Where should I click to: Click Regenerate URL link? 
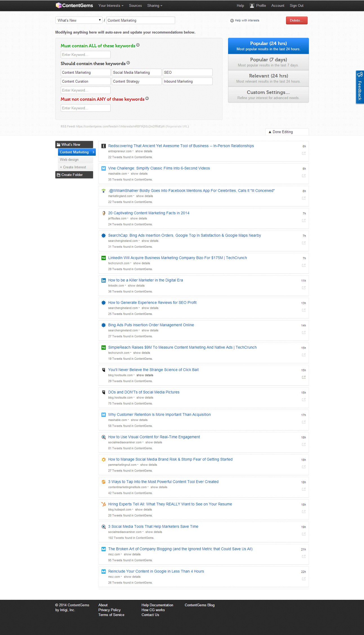177,126
